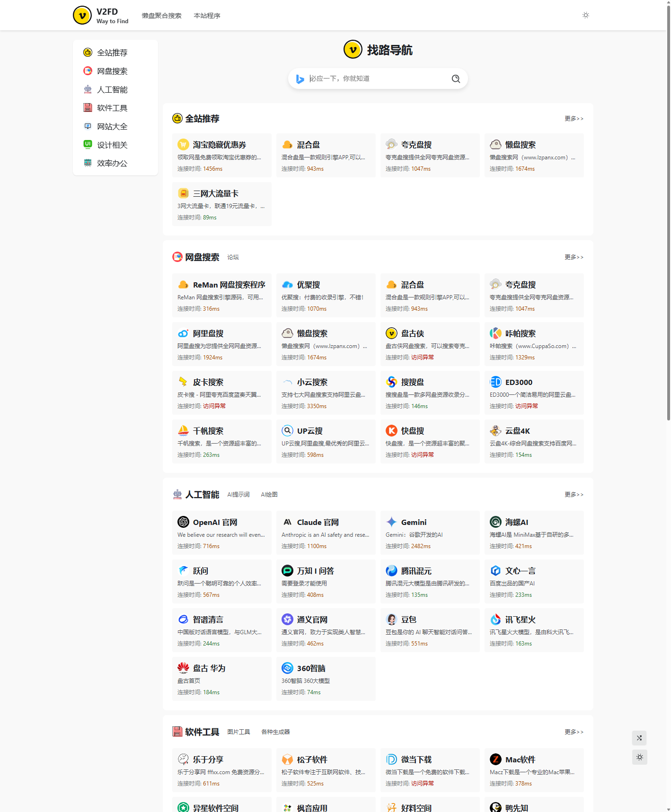Open the Claude 官网 link card
Screen dimensions: 671x812
point(326,533)
